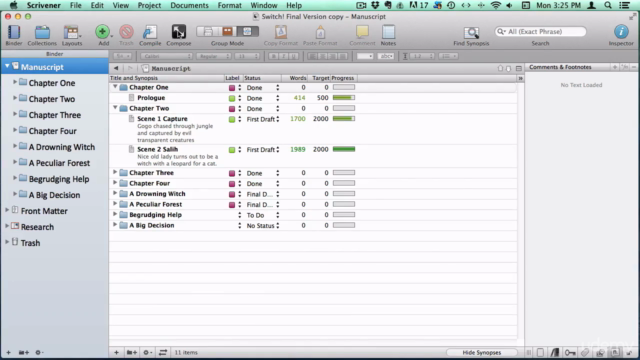Click the Trash toolbar icon

126,32
